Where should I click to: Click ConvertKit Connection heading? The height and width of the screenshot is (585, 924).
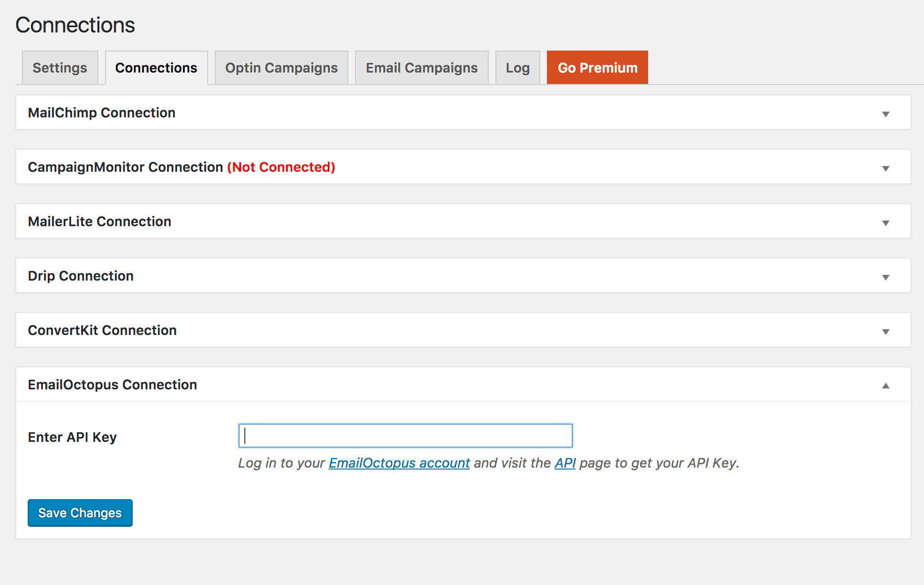click(x=102, y=330)
